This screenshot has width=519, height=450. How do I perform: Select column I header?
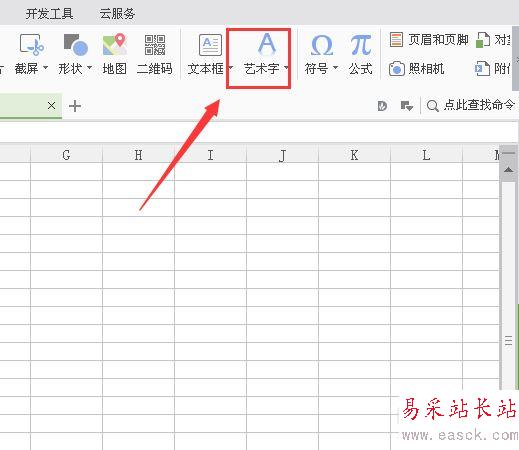pyautogui.click(x=210, y=155)
